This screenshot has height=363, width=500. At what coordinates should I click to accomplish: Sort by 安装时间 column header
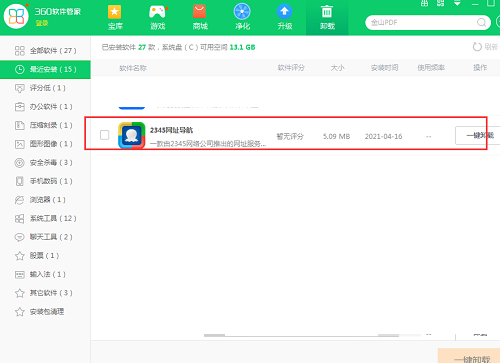click(384, 68)
